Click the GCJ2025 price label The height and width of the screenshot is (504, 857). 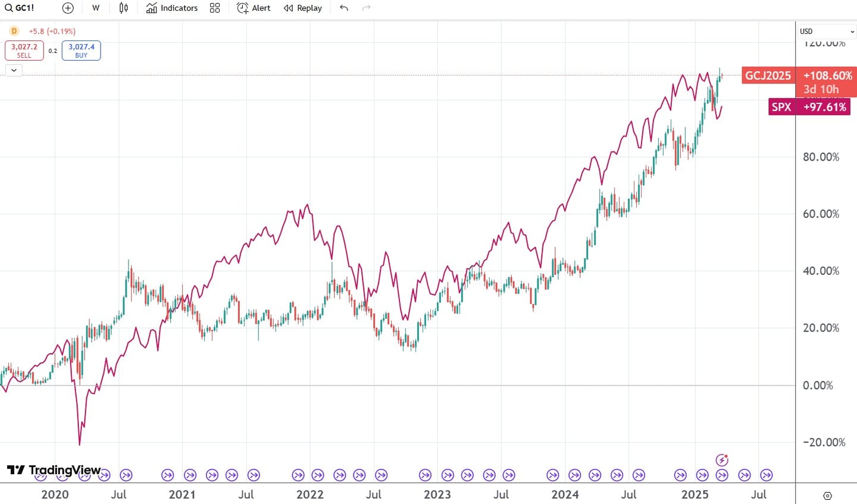click(x=768, y=76)
